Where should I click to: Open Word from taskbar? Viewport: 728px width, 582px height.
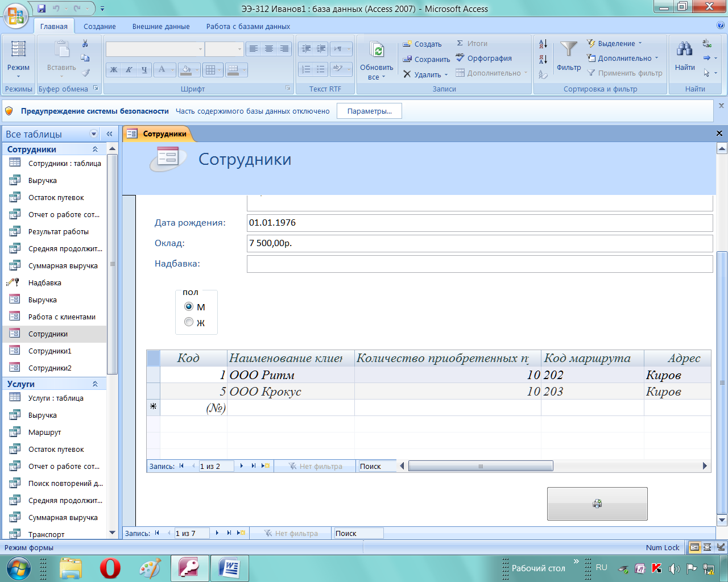tap(230, 568)
